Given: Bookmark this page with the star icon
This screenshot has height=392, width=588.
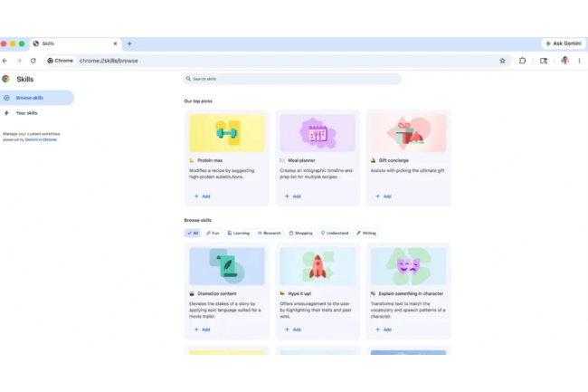Looking at the screenshot, I should [x=503, y=61].
